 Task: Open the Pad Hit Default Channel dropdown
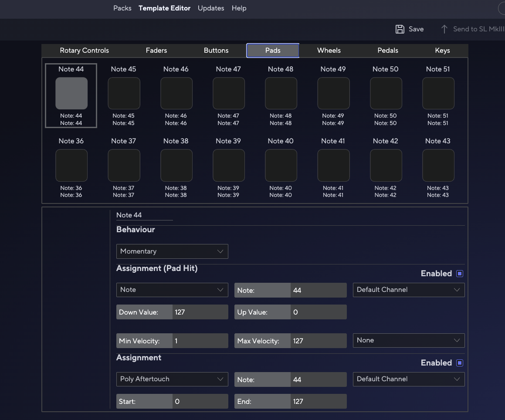coord(409,290)
